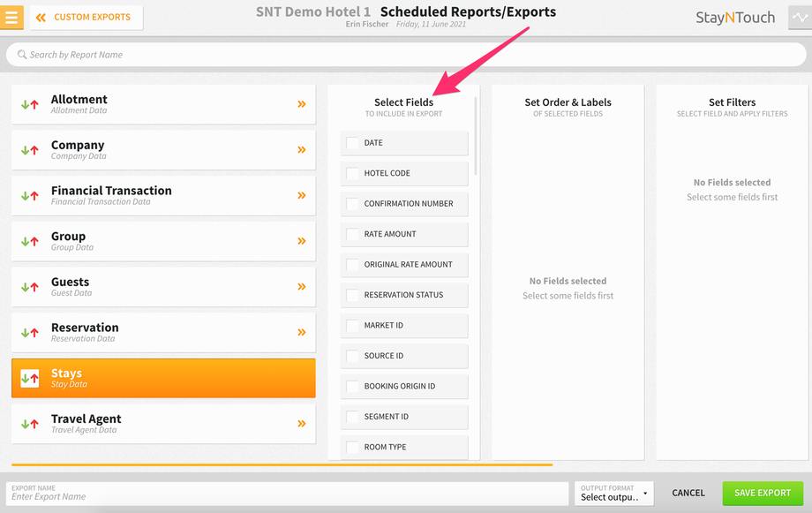Select the highlighted Stays category

pyautogui.click(x=163, y=378)
